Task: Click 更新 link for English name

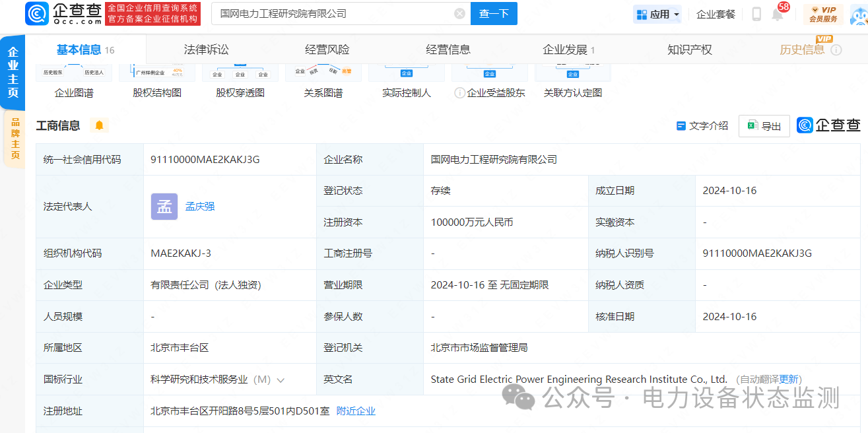Action: pos(789,380)
